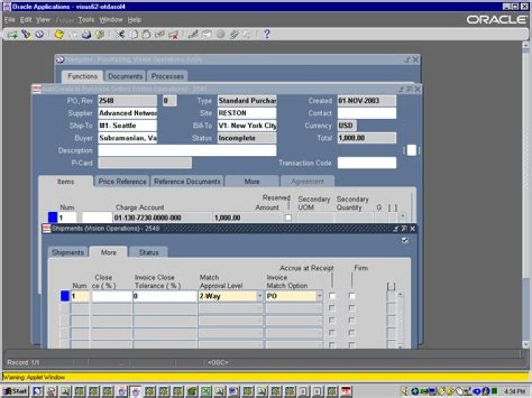Viewport: 532px width, 398px height.
Task: Click the Close Form toolbar icon
Action: 100,34
